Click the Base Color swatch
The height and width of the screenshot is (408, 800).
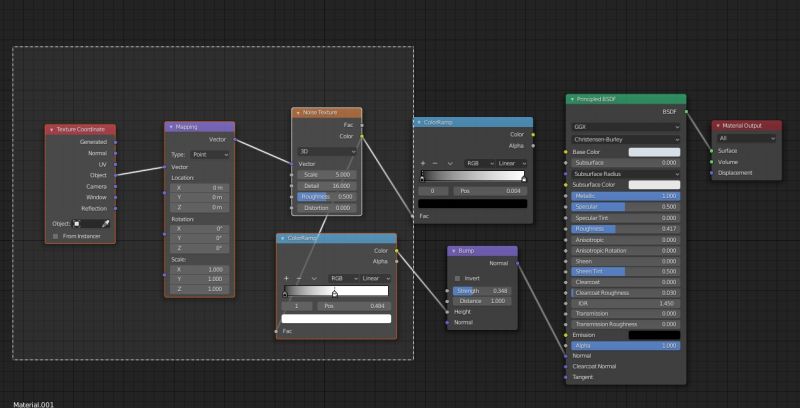(x=654, y=152)
